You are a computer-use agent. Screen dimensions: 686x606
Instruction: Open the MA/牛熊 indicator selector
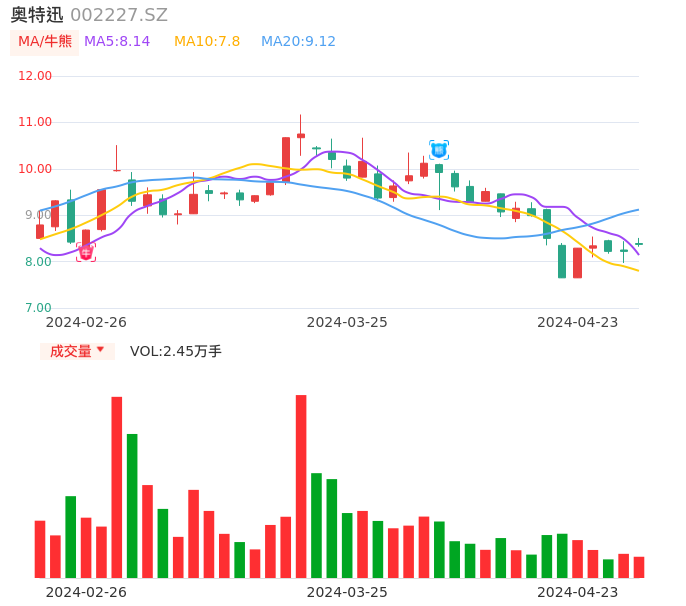(45, 42)
